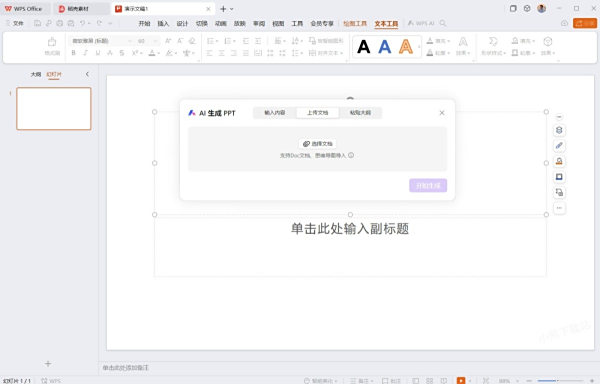Open the text Outline dropdown beside WordArt styles
Viewport: 600px width, 384px height.
(438, 53)
